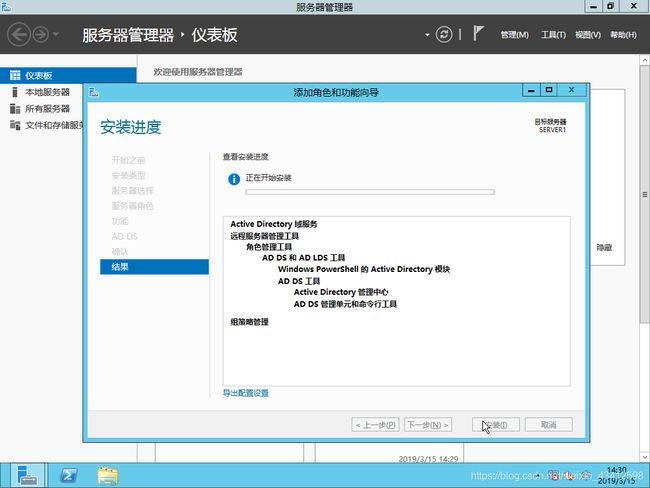Click 'AD DS 工具' entry in list

tap(299, 281)
